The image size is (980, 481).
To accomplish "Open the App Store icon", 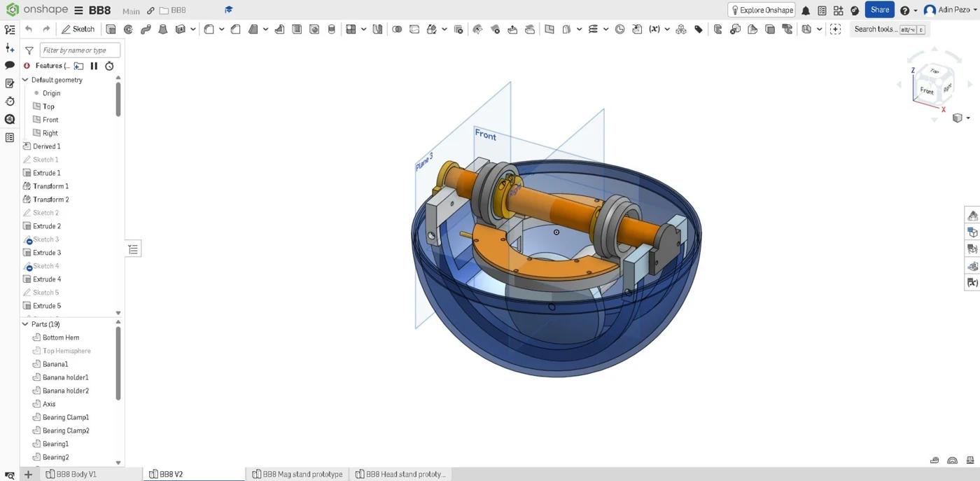I will point(838,11).
